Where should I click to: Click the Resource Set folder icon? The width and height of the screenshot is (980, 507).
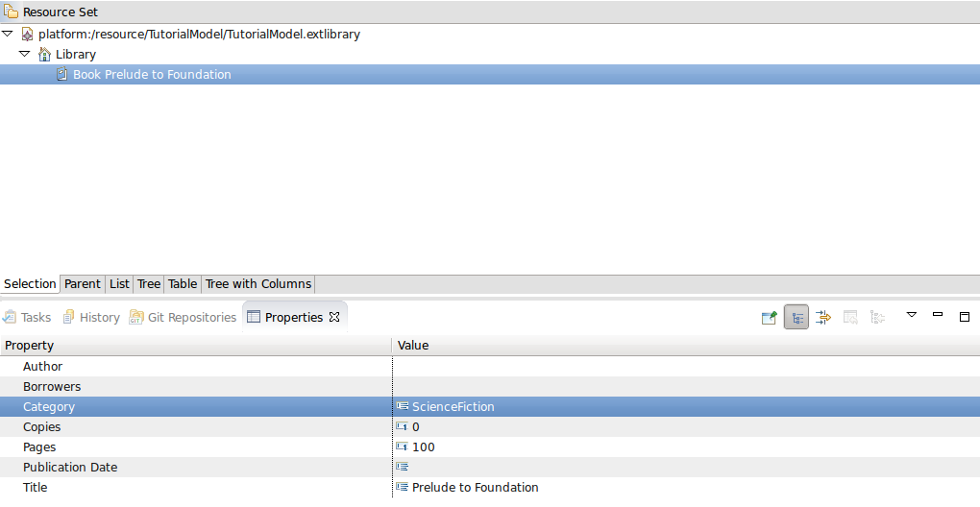(11, 12)
